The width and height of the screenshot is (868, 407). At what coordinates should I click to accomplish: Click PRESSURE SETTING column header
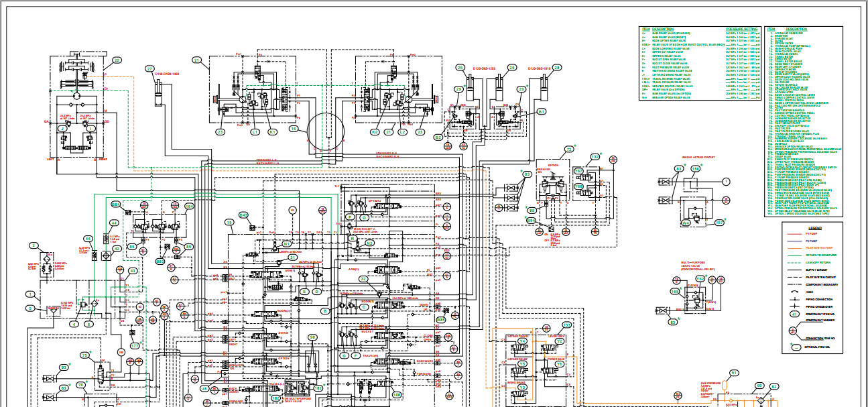coord(741,29)
